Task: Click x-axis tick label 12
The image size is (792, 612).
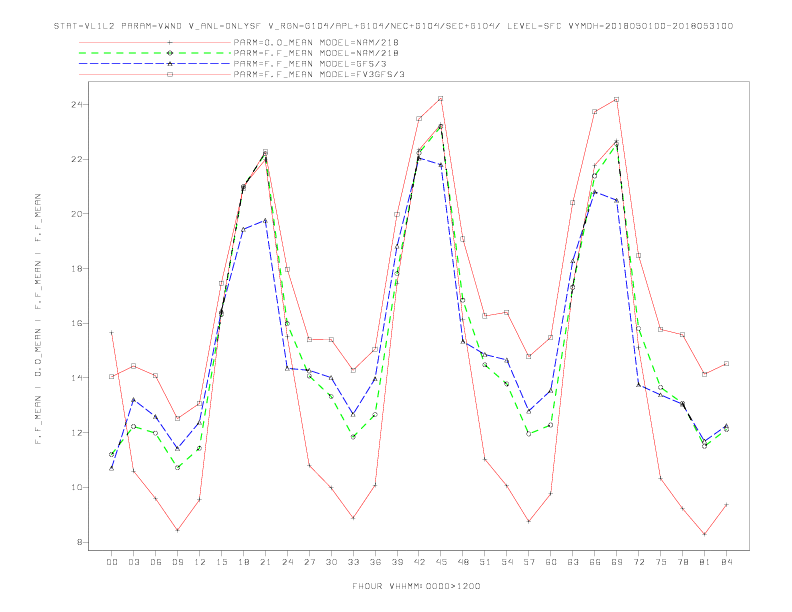Action: [x=200, y=562]
